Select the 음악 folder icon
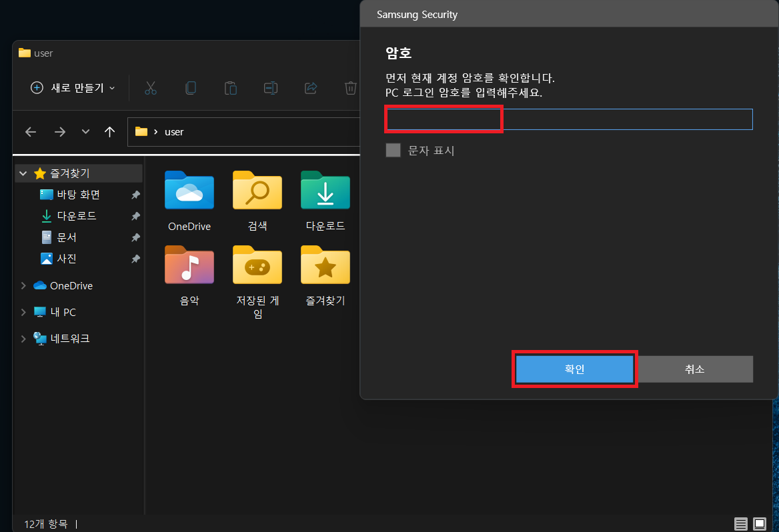Image resolution: width=779 pixels, height=532 pixels. (189, 265)
